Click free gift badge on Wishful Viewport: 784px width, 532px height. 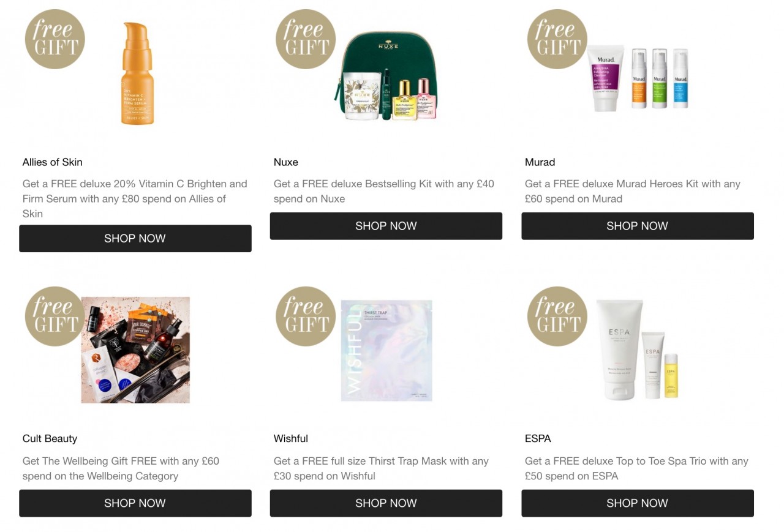point(306,317)
